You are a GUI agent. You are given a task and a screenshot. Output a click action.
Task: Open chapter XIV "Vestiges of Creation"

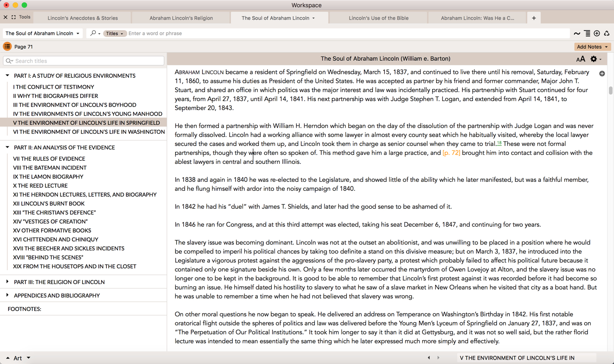point(50,221)
